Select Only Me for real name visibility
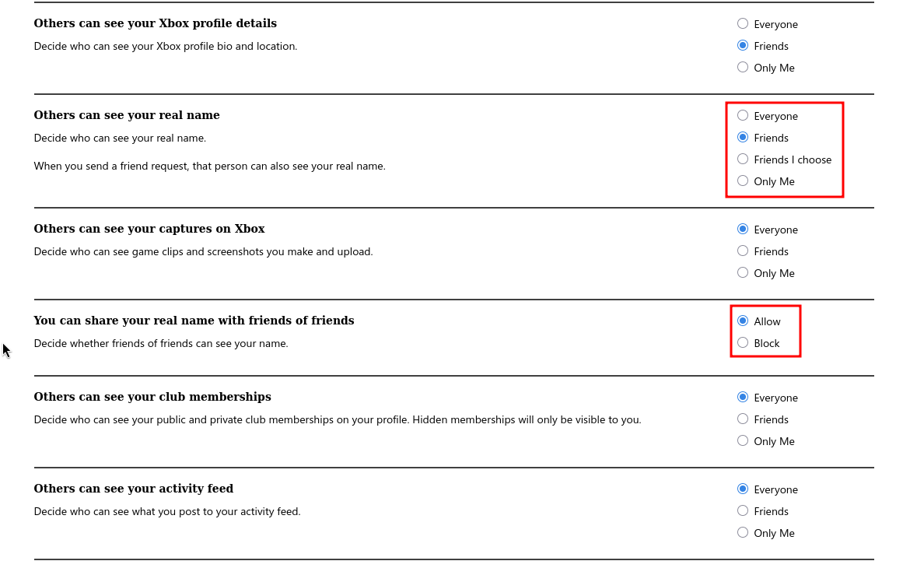Screen dimensions: 924x561 [743, 181]
